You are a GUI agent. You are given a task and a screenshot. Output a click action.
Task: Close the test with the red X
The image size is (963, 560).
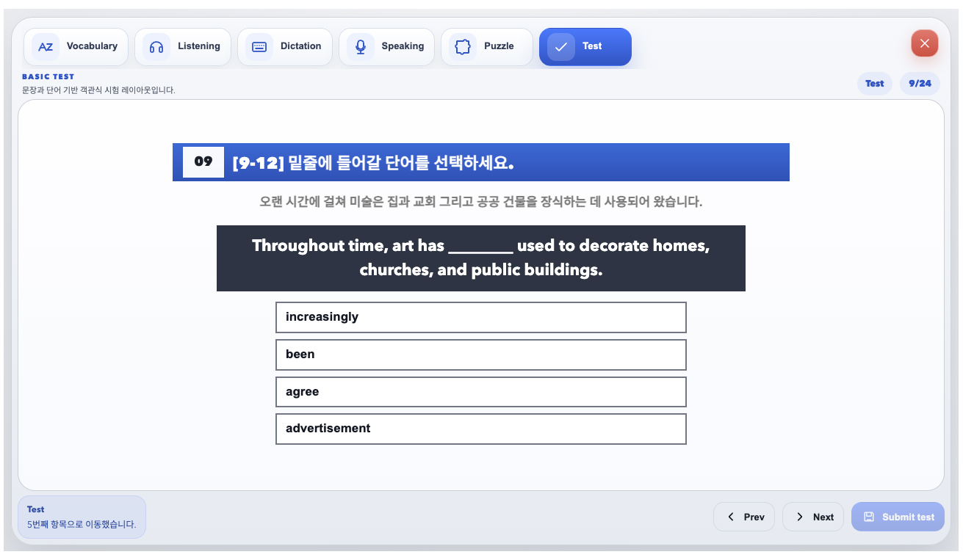925,43
